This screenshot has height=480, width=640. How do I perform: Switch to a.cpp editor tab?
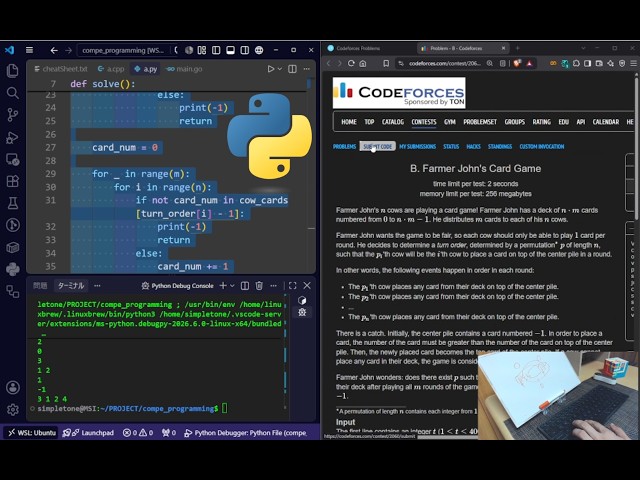point(111,69)
